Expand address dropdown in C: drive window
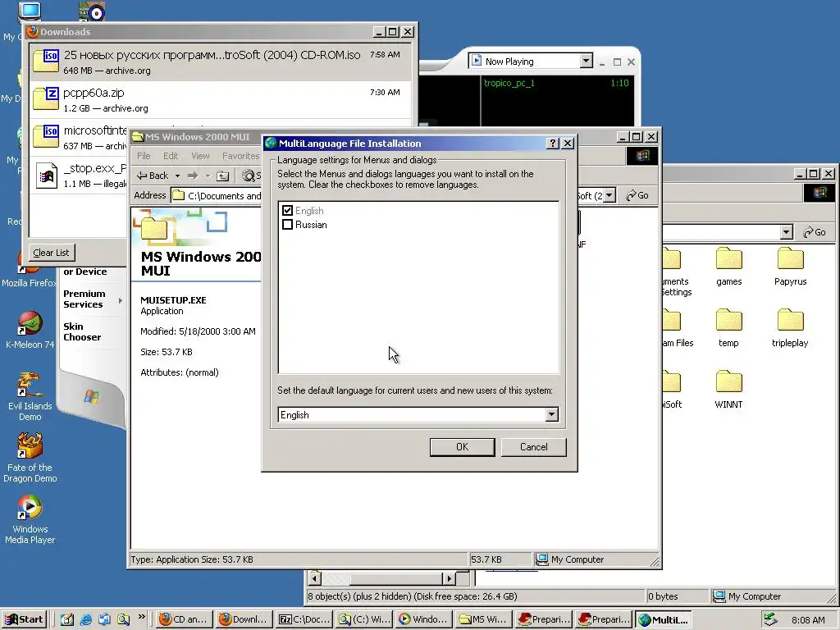The height and width of the screenshot is (630, 840). tap(787, 232)
